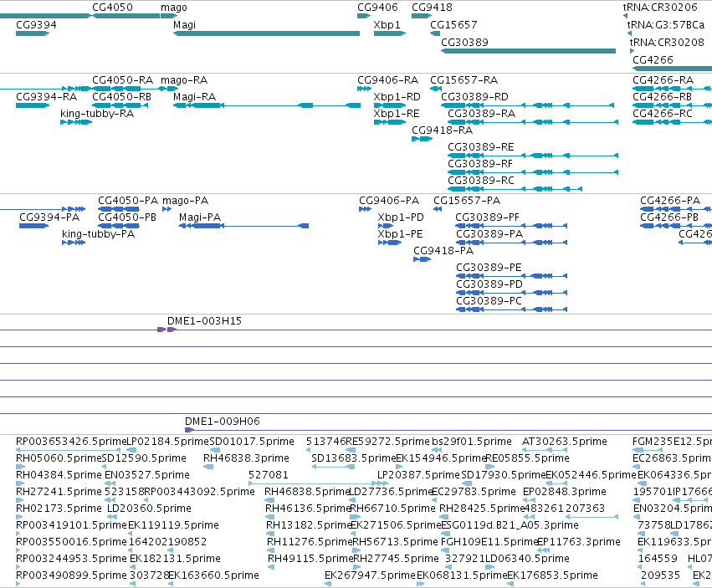Select transcript king-tubby-RA
The image size is (712, 588).
76,122
